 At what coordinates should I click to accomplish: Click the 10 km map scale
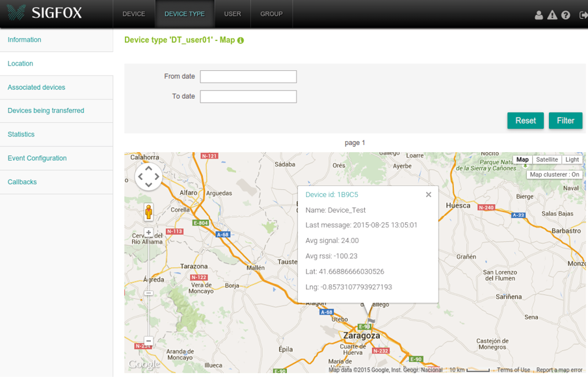(x=470, y=370)
